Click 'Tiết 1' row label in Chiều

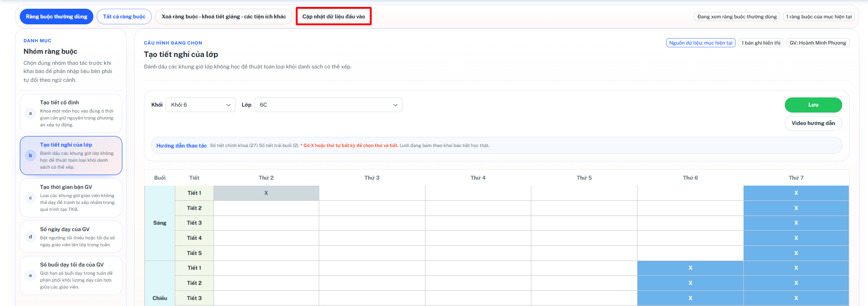[x=194, y=268]
